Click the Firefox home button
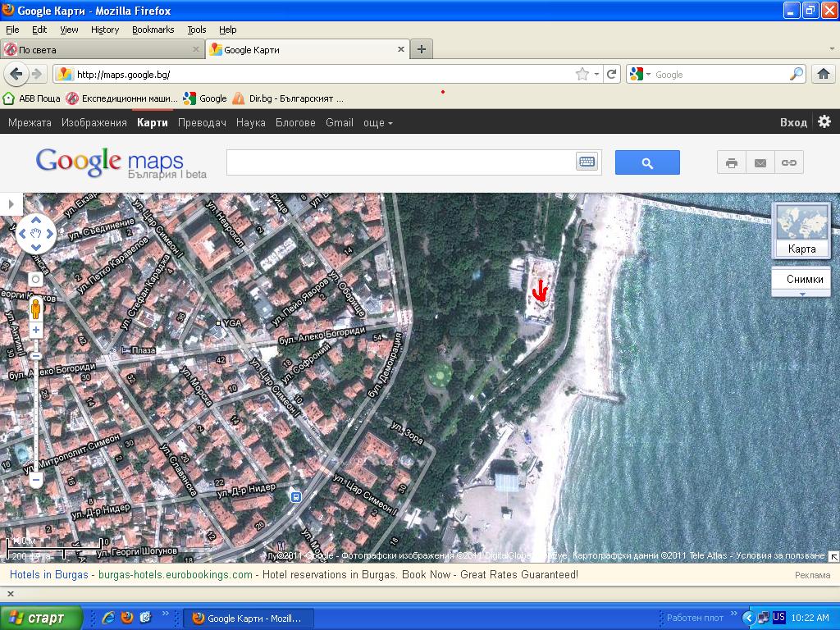Image resolution: width=840 pixels, height=630 pixels. tap(824, 74)
